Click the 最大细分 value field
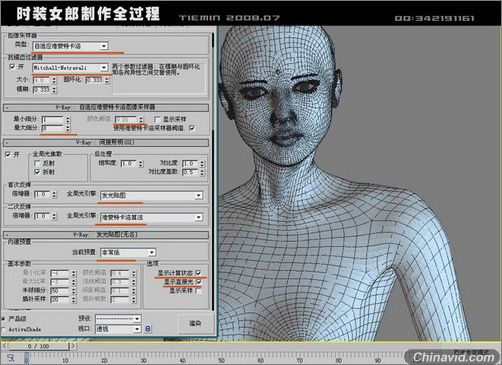Image resolution: width=502 pixels, height=365 pixels. pyautogui.click(x=53, y=128)
